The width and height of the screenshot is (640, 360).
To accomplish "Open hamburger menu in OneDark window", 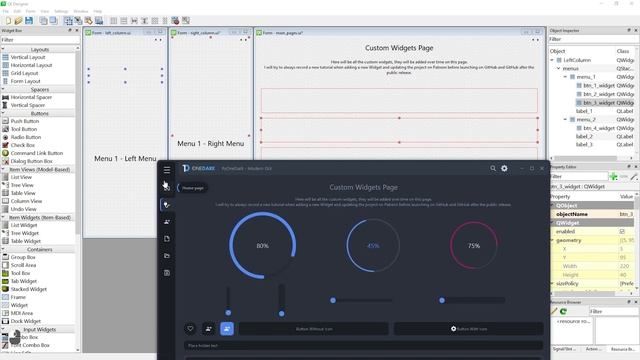I will coord(167,169).
